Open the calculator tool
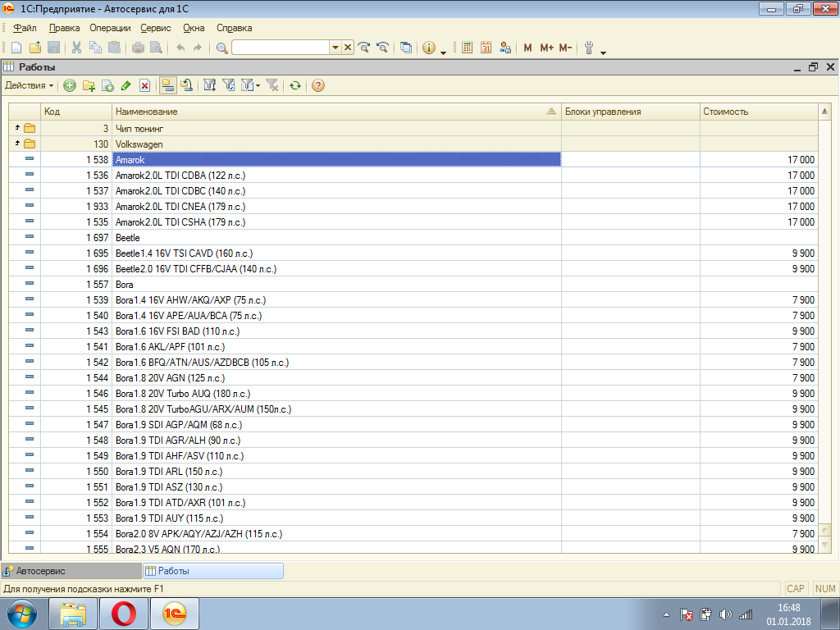This screenshot has width=840, height=630. point(467,48)
